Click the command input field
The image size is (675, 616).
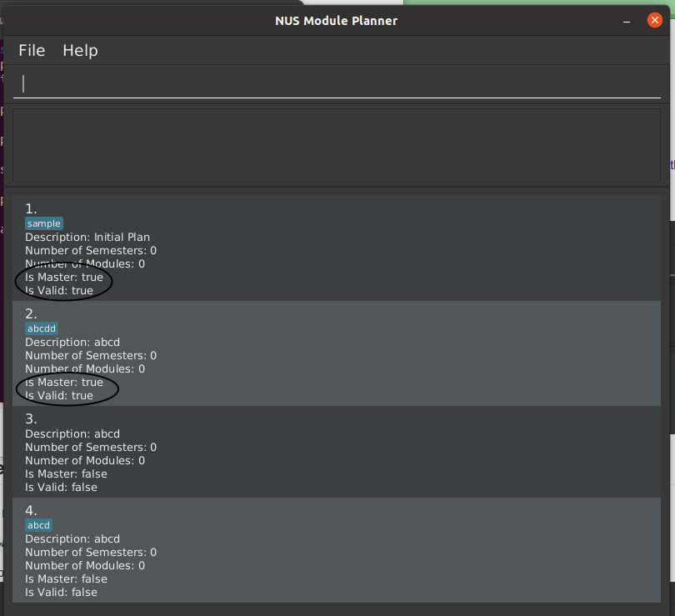pos(337,84)
